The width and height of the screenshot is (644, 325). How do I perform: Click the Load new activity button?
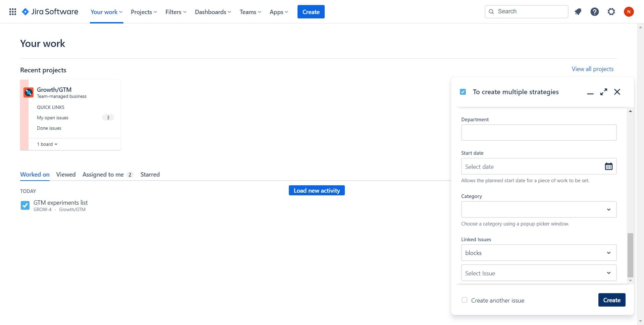tap(316, 190)
